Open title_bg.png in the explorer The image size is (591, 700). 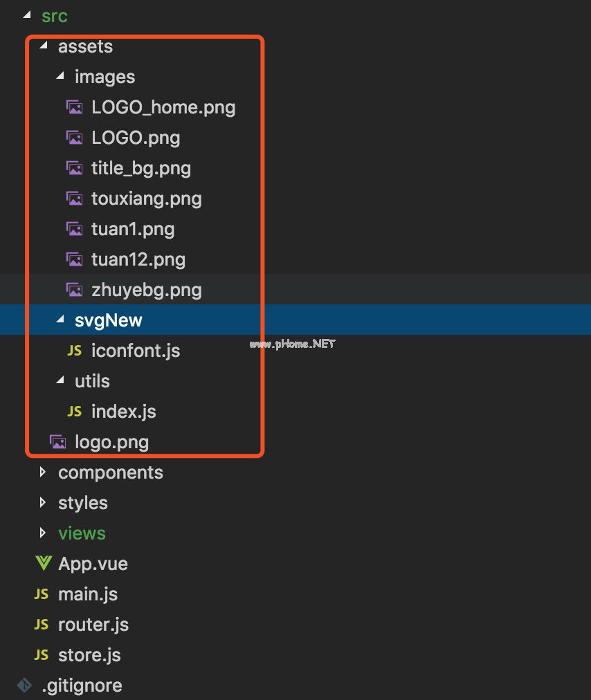[x=140, y=168]
